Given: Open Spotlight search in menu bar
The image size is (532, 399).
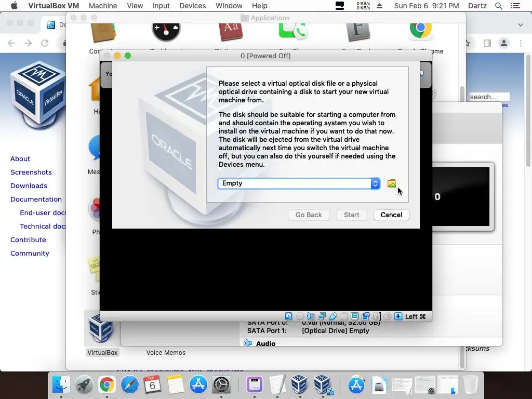Looking at the screenshot, I should [498, 6].
